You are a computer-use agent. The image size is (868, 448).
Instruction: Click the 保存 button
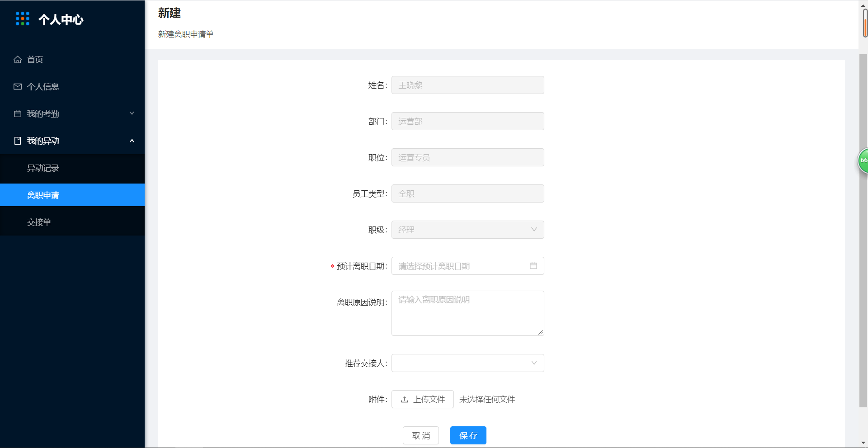click(x=468, y=435)
